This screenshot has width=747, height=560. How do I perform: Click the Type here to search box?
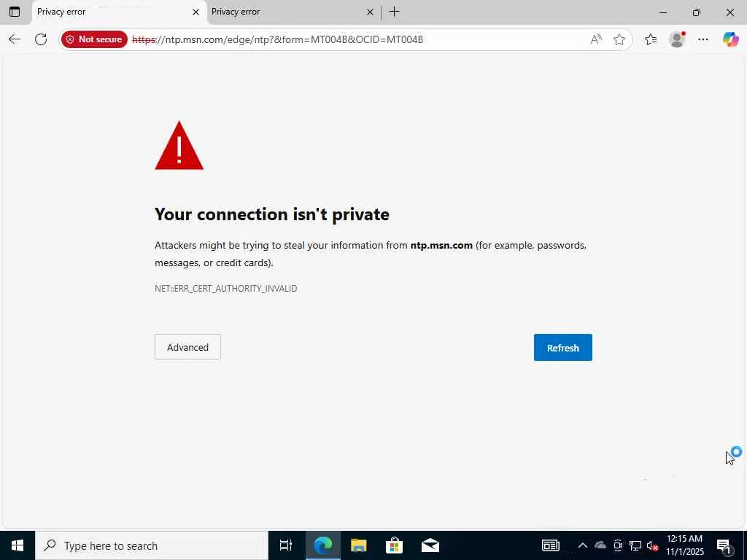click(x=152, y=545)
